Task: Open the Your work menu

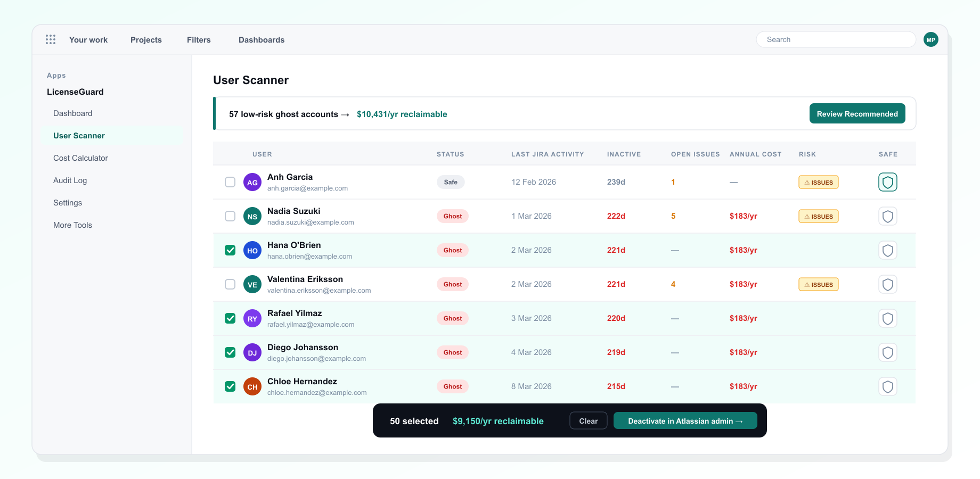Action: pos(88,40)
